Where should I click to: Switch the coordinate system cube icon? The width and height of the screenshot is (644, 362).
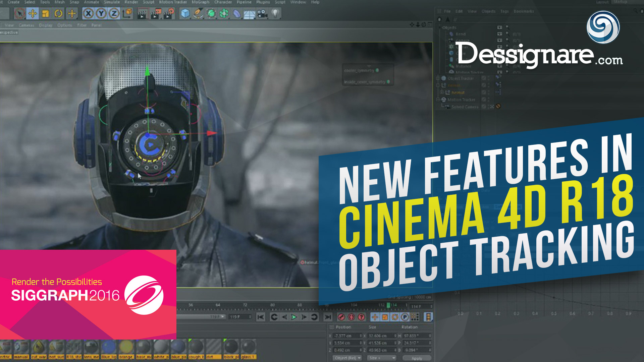pos(127,13)
